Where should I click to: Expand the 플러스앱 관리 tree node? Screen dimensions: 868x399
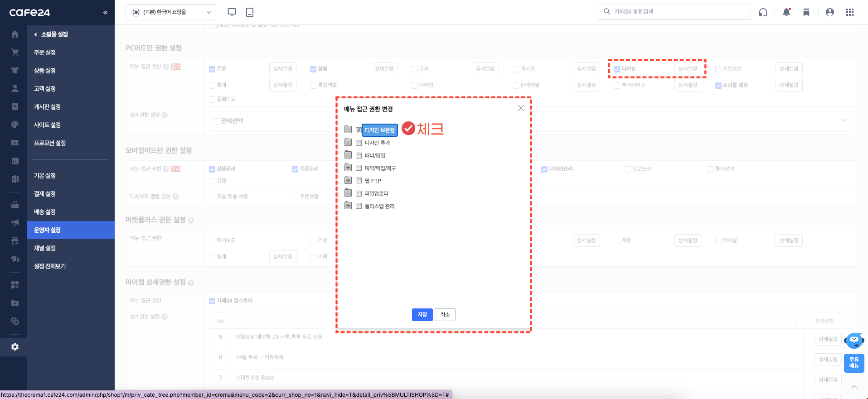click(x=348, y=206)
